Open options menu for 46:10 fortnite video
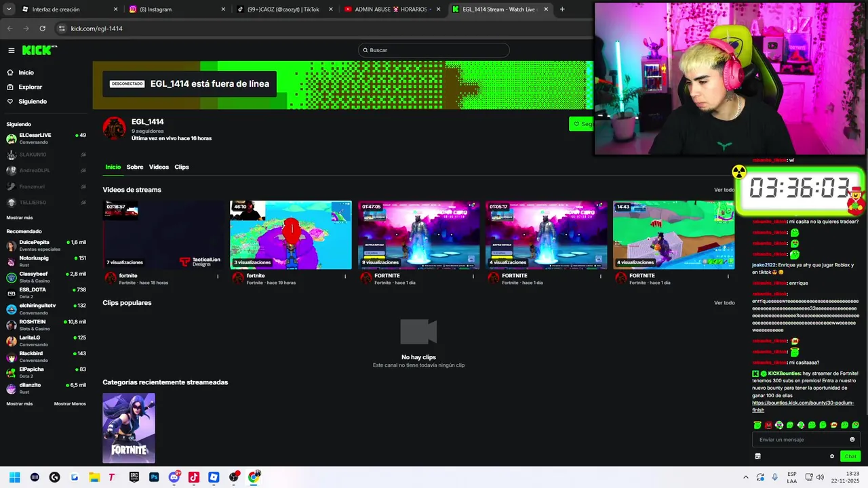Image resolution: width=868 pixels, height=488 pixels. [345, 276]
